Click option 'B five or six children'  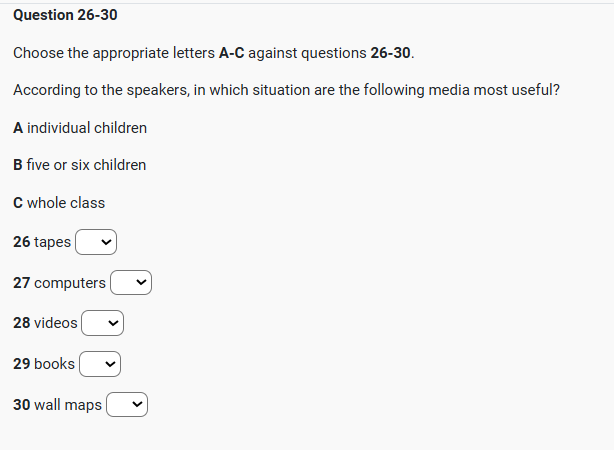pos(80,165)
